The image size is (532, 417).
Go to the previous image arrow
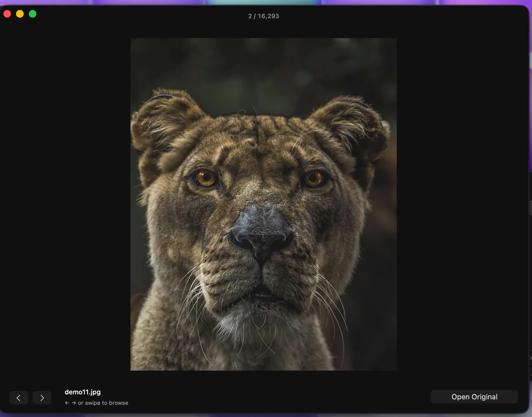click(18, 397)
